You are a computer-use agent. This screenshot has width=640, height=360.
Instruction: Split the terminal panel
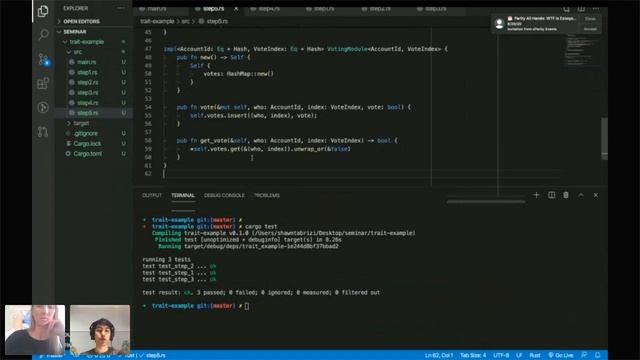pos(551,195)
